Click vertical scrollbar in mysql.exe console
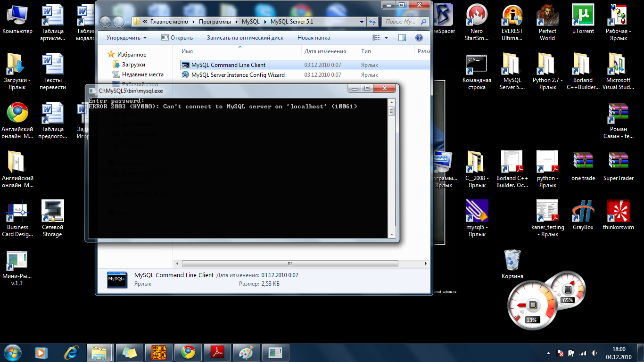 [x=391, y=111]
